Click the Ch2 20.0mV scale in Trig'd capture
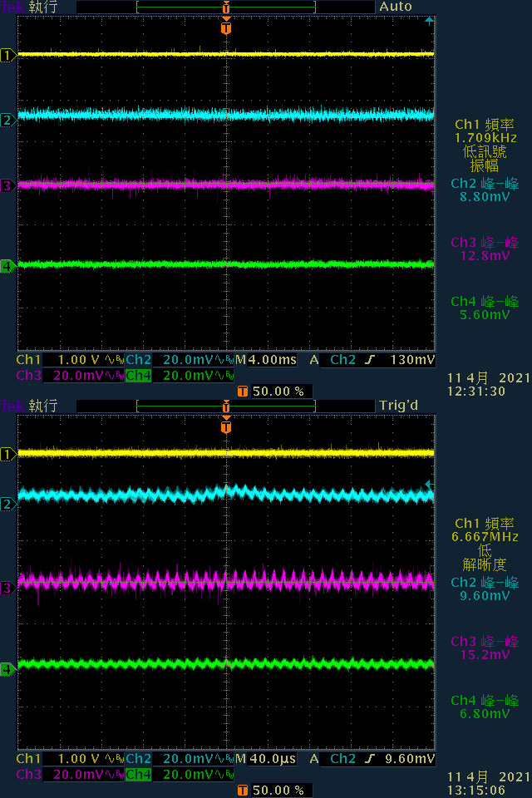 [180, 759]
